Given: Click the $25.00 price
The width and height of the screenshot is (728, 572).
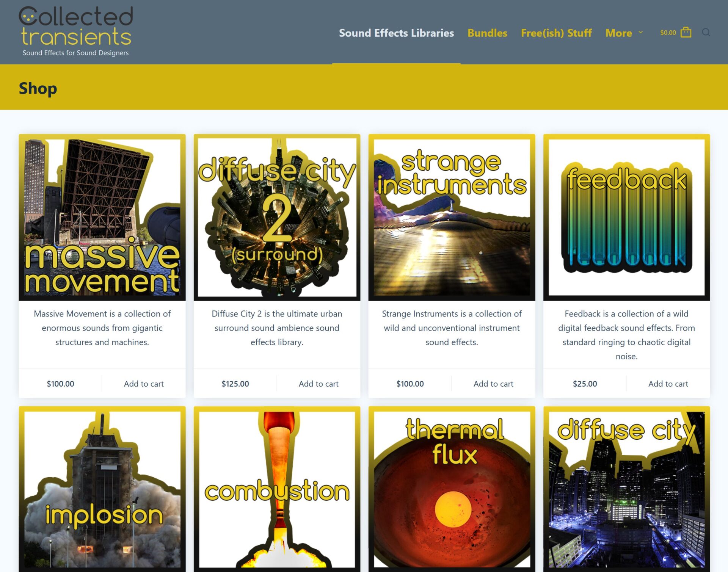Looking at the screenshot, I should click(585, 384).
